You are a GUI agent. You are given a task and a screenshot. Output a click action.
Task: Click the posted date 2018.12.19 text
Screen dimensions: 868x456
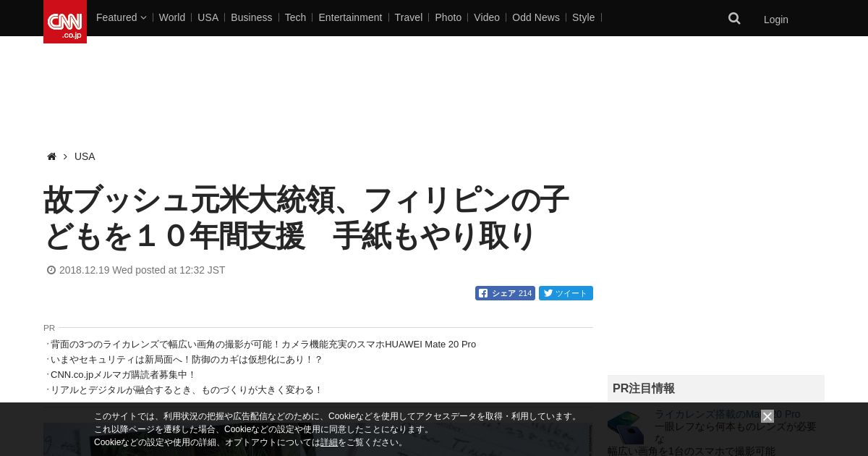pos(142,270)
